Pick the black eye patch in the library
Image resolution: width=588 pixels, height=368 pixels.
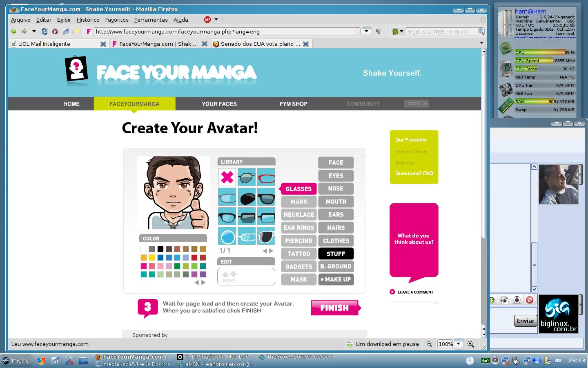point(247,197)
